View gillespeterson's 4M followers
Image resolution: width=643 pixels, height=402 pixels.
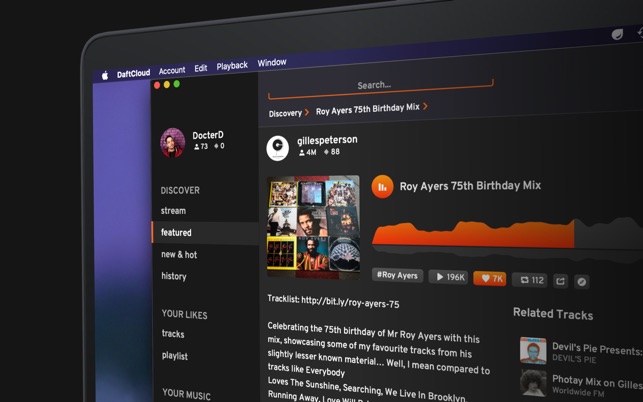[308, 153]
